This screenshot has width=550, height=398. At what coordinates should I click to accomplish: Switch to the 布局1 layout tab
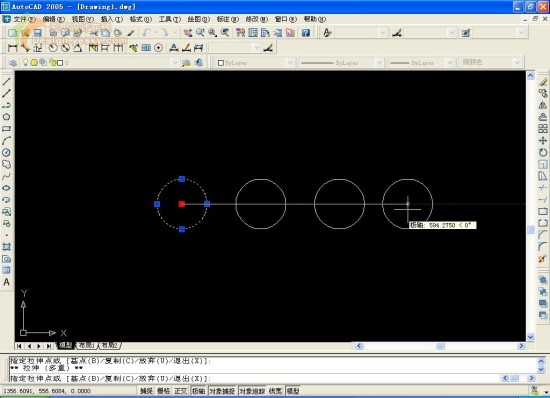tap(86, 345)
